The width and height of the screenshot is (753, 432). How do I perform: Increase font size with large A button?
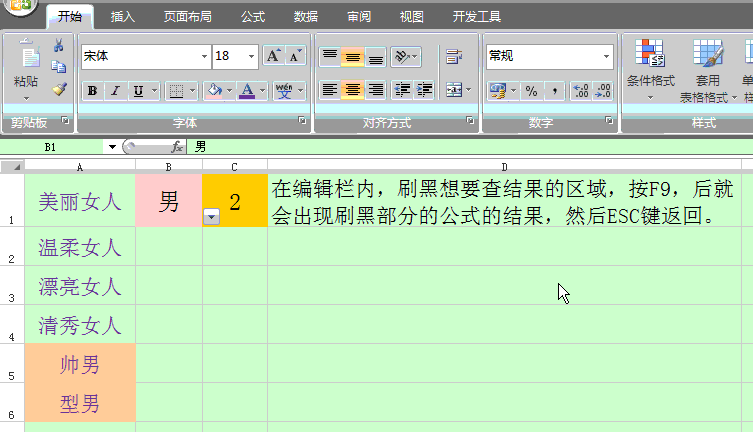[x=273, y=56]
